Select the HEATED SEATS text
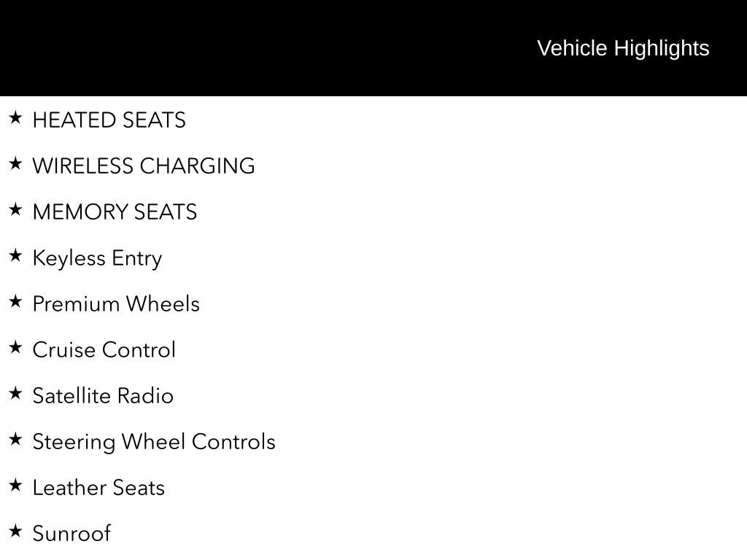The width and height of the screenshot is (747, 560). [x=109, y=120]
